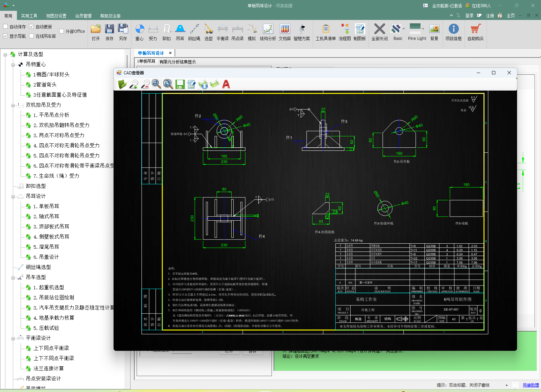Select tree item 4. 地基承载力核算
The image size is (541, 392).
(54, 318)
